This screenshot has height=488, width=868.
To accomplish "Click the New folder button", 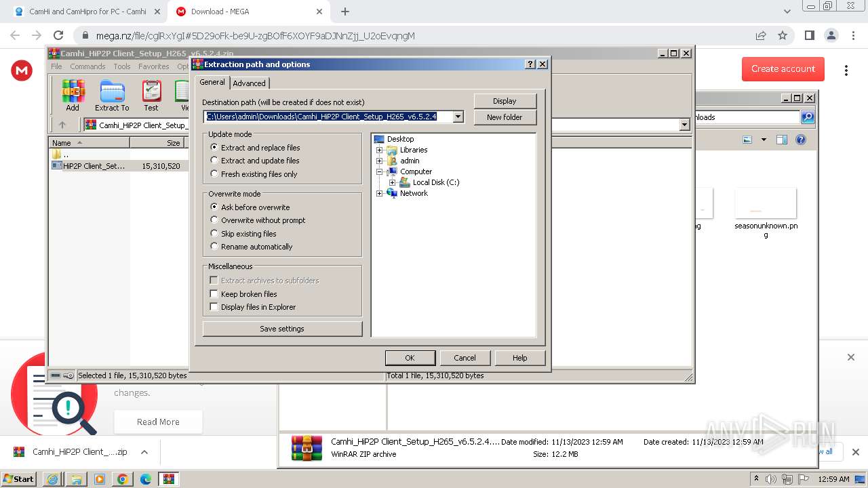I will (x=505, y=117).
